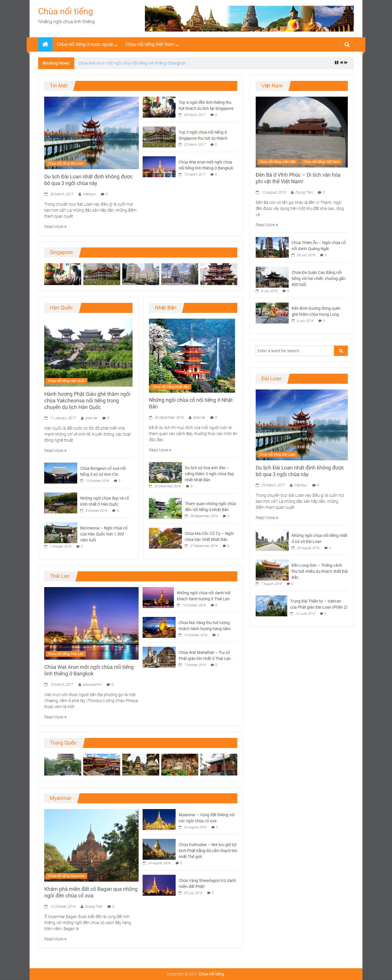Go to the home icon in navbar
Screen dimensions: 392x980
pyautogui.click(x=45, y=44)
